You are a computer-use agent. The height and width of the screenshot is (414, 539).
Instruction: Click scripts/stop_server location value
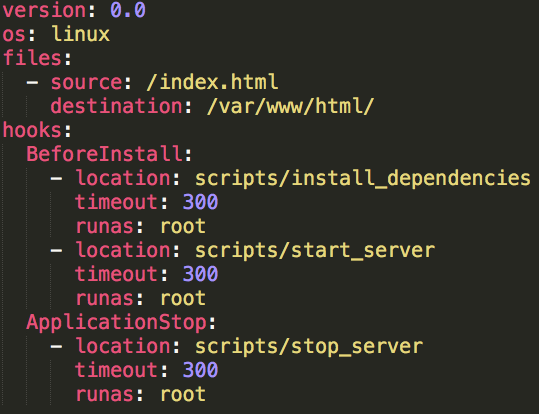coord(309,347)
